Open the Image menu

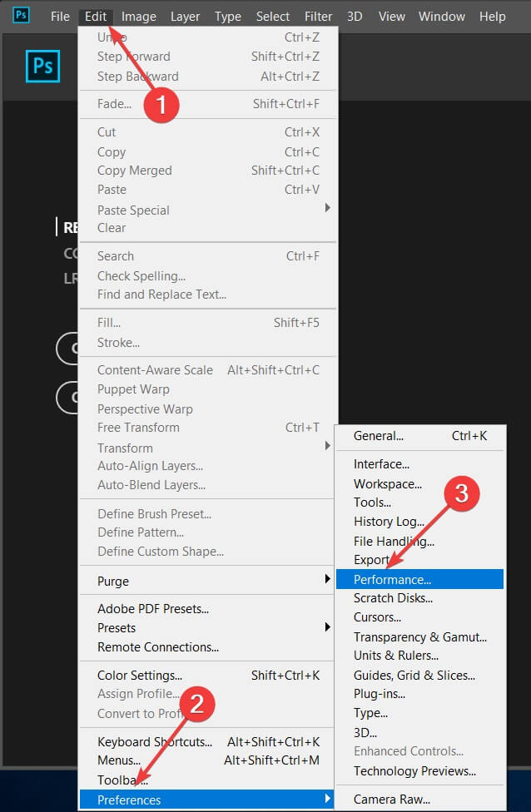point(139,17)
